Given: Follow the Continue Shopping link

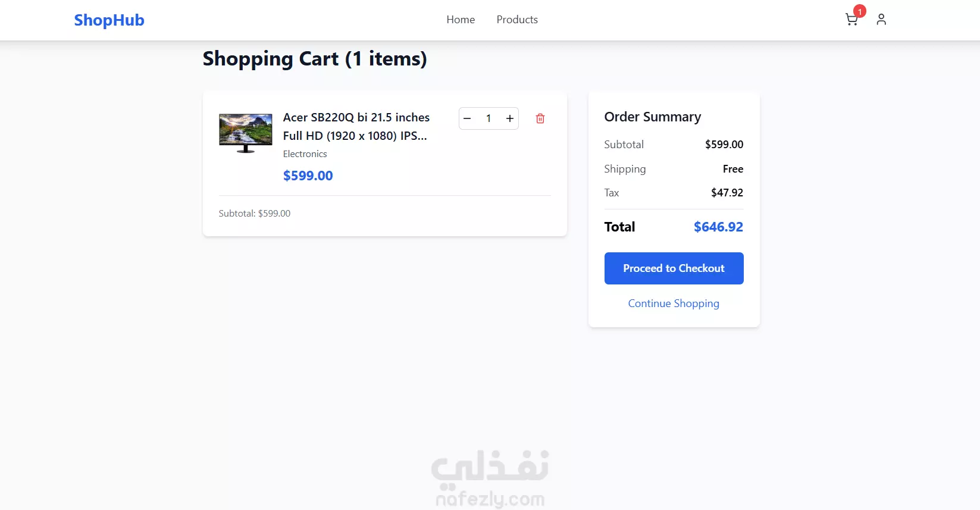Looking at the screenshot, I should click(674, 304).
